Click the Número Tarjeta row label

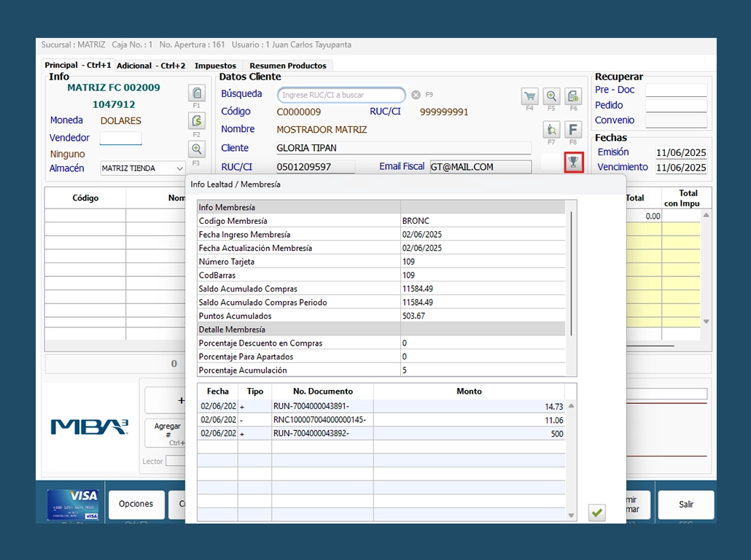tap(227, 262)
